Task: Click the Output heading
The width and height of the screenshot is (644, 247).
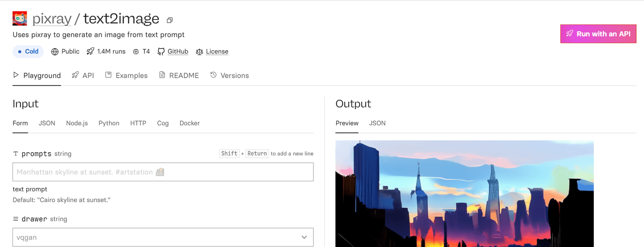Action: coord(353,103)
